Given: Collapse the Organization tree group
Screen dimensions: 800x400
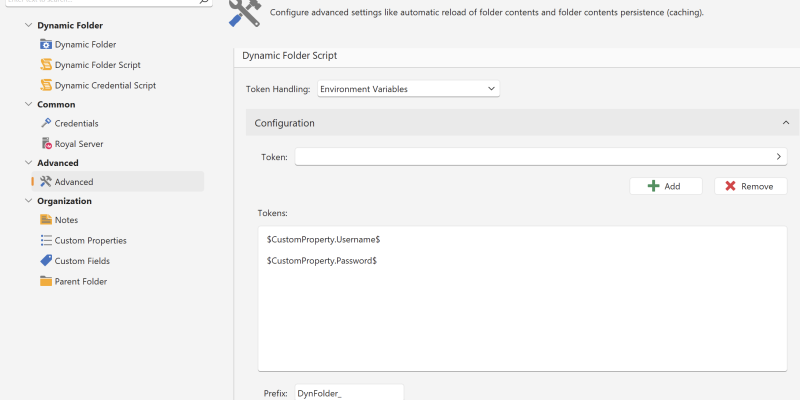Looking at the screenshot, I should tap(27, 201).
